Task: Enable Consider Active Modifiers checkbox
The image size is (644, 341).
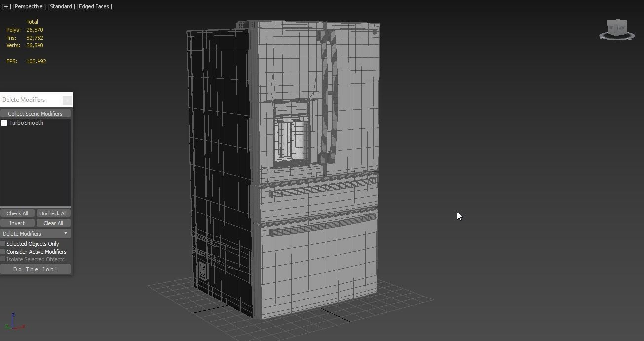Action: pyautogui.click(x=3, y=252)
